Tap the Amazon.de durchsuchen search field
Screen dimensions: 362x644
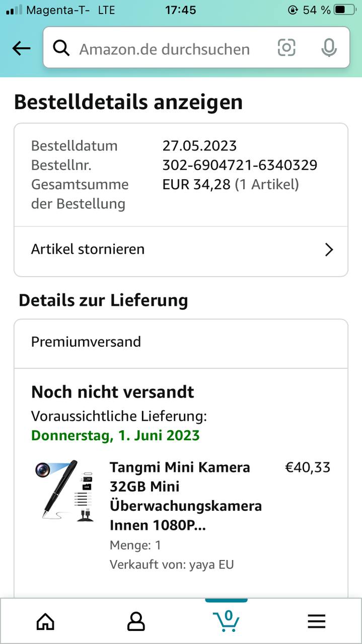pos(165,49)
